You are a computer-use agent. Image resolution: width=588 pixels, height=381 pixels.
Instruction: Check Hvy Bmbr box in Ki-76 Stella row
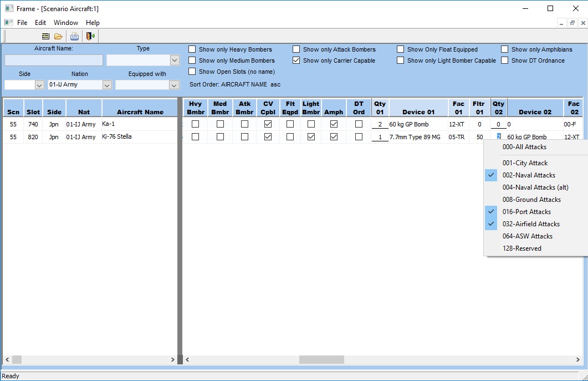195,136
